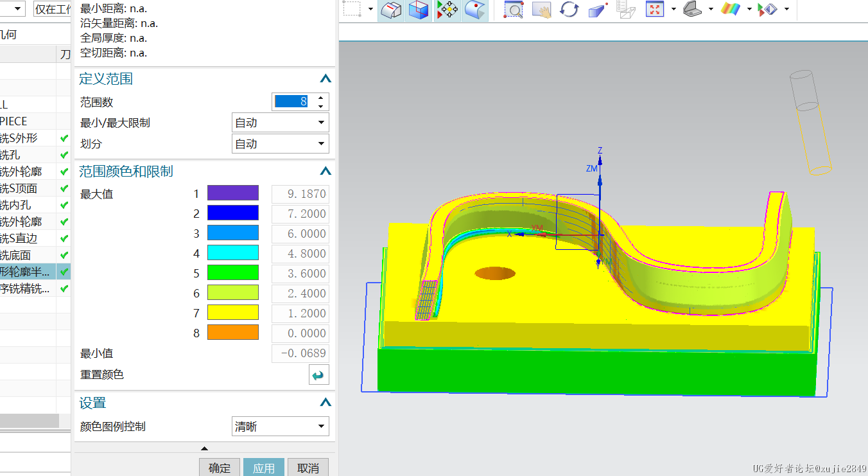Open the Fit view dropdown arrow
The height and width of the screenshot is (476, 868).
pyautogui.click(x=673, y=10)
